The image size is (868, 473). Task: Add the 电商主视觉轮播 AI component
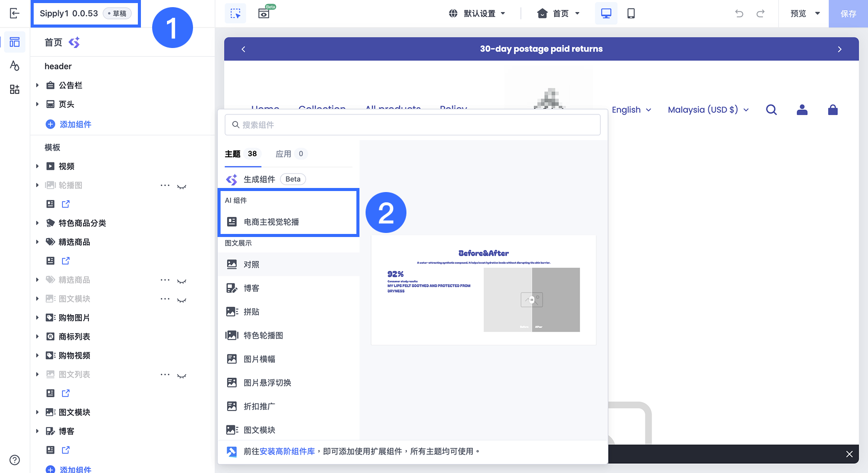point(288,222)
